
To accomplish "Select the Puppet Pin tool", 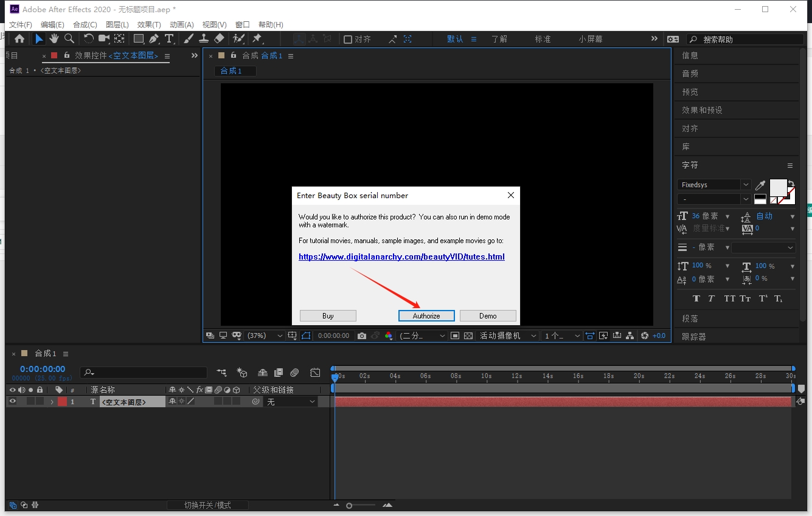I will pyautogui.click(x=257, y=39).
